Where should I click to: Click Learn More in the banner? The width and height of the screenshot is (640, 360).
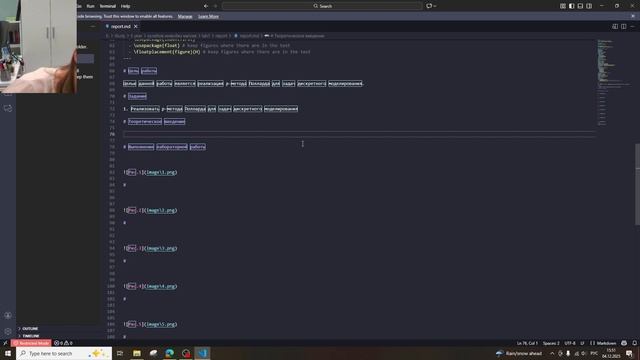coord(208,16)
